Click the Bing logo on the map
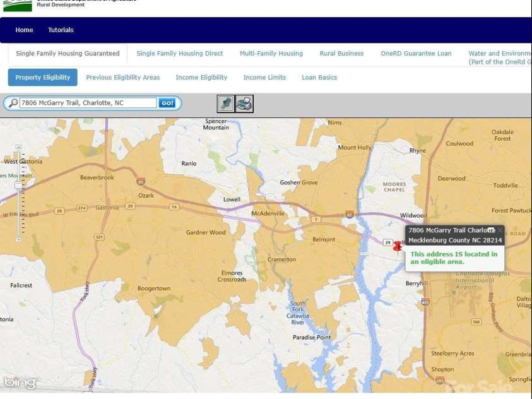The image size is (532, 399). 20,383
